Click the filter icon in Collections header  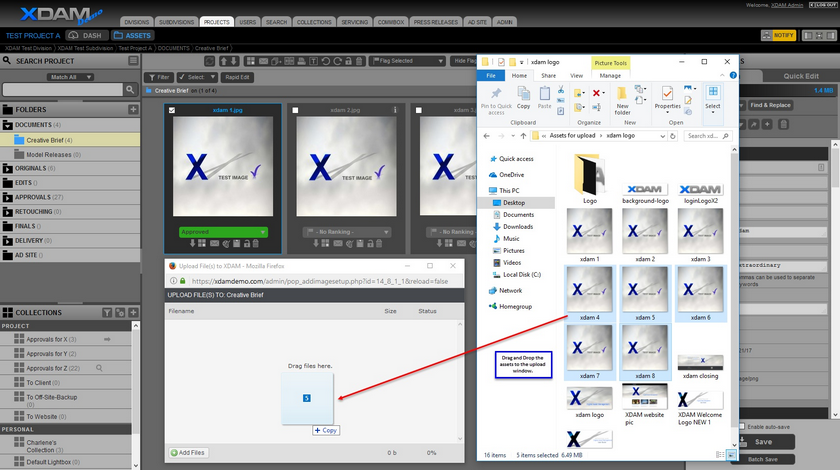[107, 313]
